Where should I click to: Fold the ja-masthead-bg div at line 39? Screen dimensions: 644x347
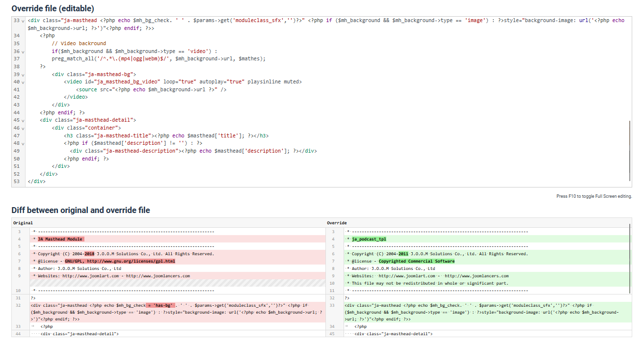(23, 75)
